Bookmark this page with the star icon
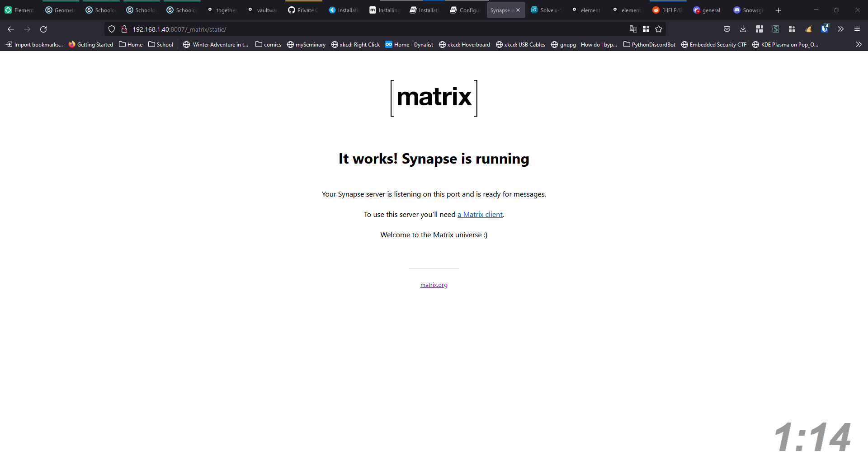This screenshot has height=470, width=868. [x=659, y=29]
